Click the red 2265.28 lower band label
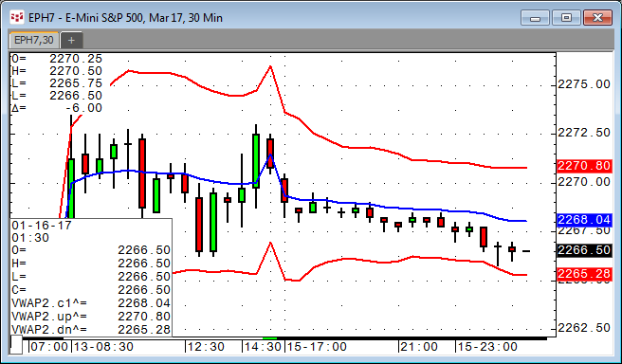This screenshot has width=622, height=364. (x=584, y=274)
